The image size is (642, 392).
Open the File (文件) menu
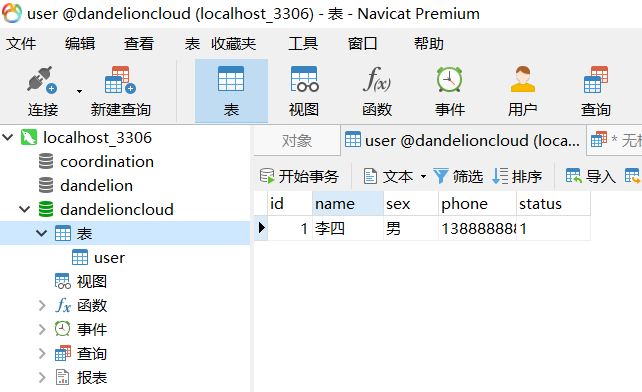point(21,43)
